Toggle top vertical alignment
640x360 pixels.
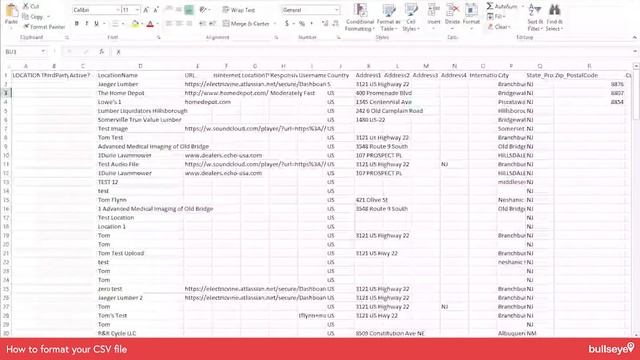[x=169, y=10]
